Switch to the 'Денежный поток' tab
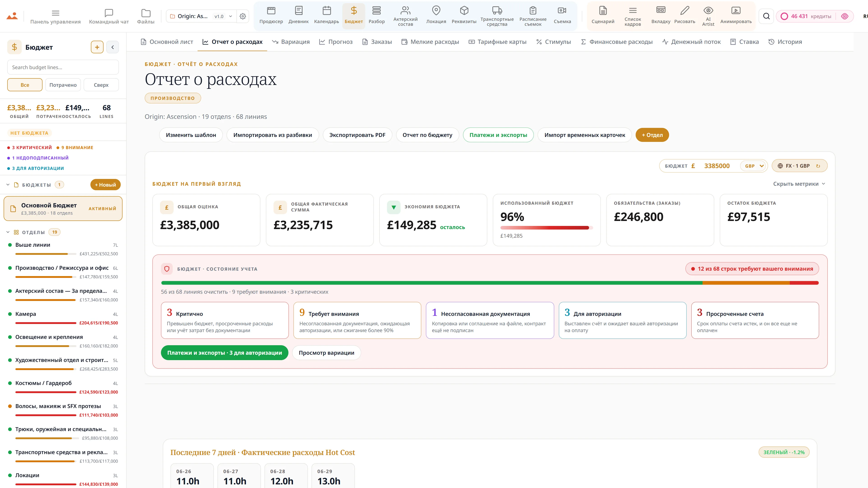Image resolution: width=868 pixels, height=488 pixels. 691,42
